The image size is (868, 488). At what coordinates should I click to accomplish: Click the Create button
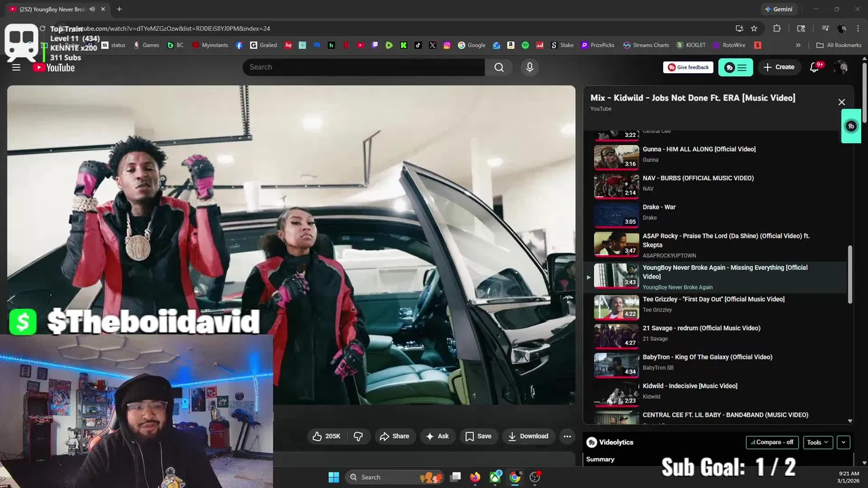(778, 67)
